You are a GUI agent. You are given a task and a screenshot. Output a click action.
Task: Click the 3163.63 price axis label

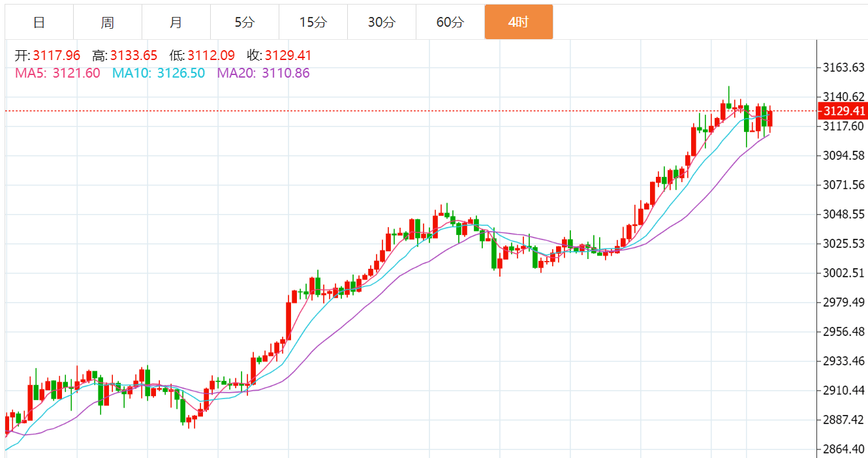click(x=843, y=68)
